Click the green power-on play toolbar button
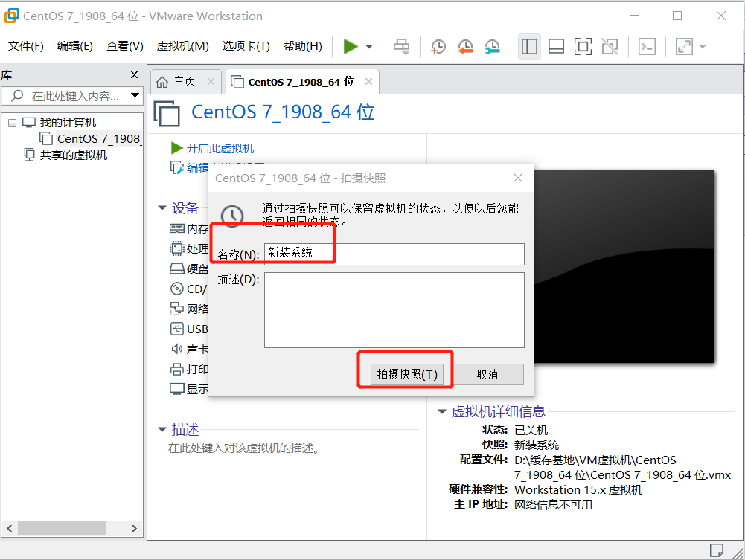The width and height of the screenshot is (745, 560). 351,47
